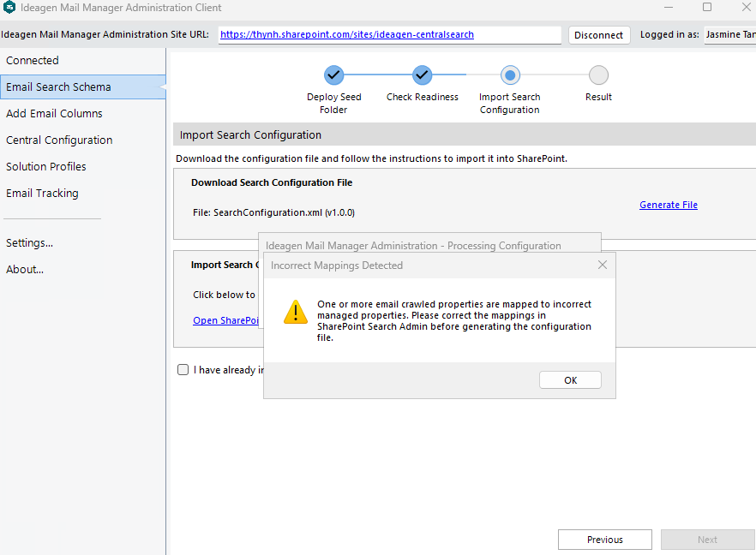Screen dimensions: 756x555
Task: Open Solution Profiles page
Action: click(83, 166)
